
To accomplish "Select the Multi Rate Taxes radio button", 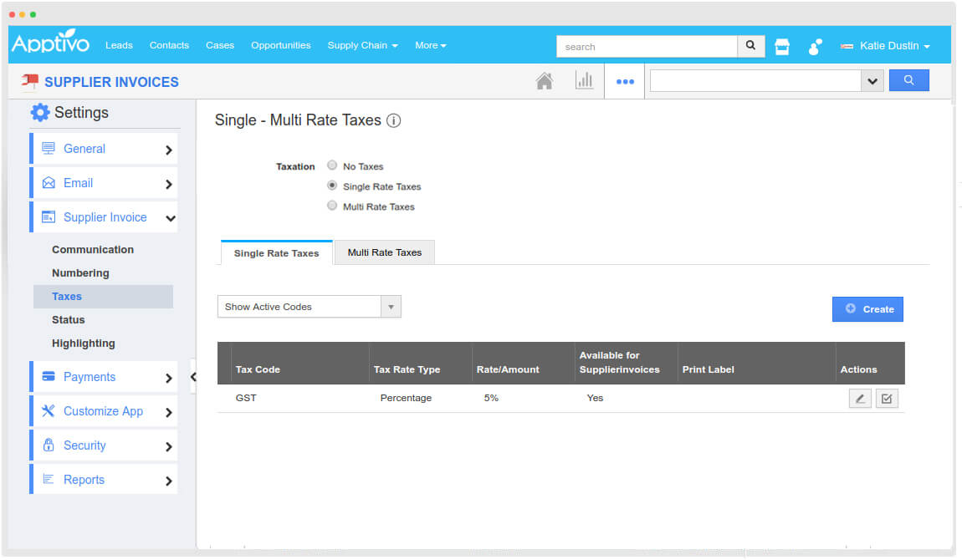I will click(x=332, y=206).
